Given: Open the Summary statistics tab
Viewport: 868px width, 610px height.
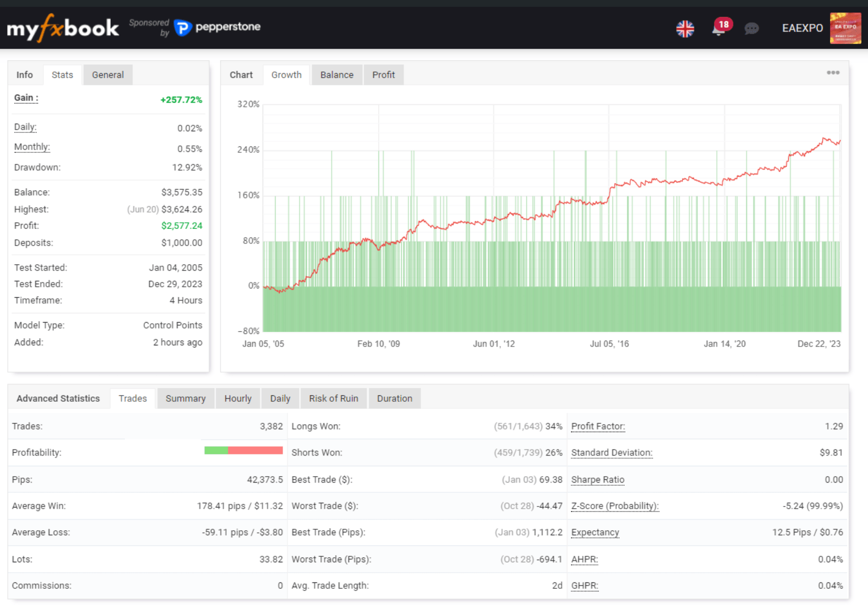Looking at the screenshot, I should coord(186,399).
